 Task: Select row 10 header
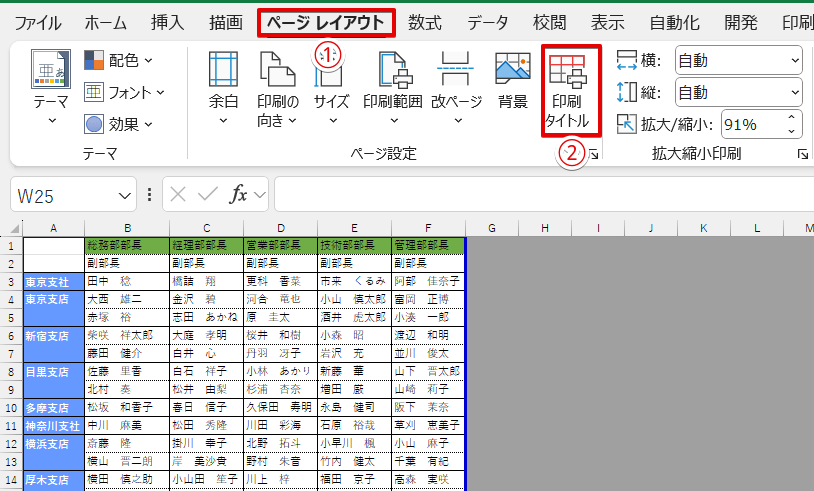click(x=11, y=408)
